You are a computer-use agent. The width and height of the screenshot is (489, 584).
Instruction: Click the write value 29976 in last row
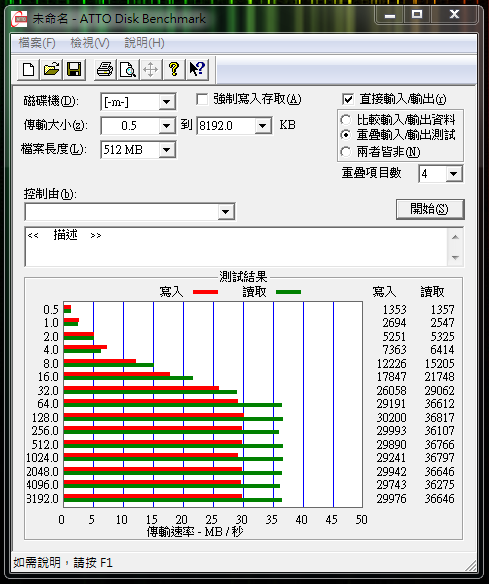point(391,498)
